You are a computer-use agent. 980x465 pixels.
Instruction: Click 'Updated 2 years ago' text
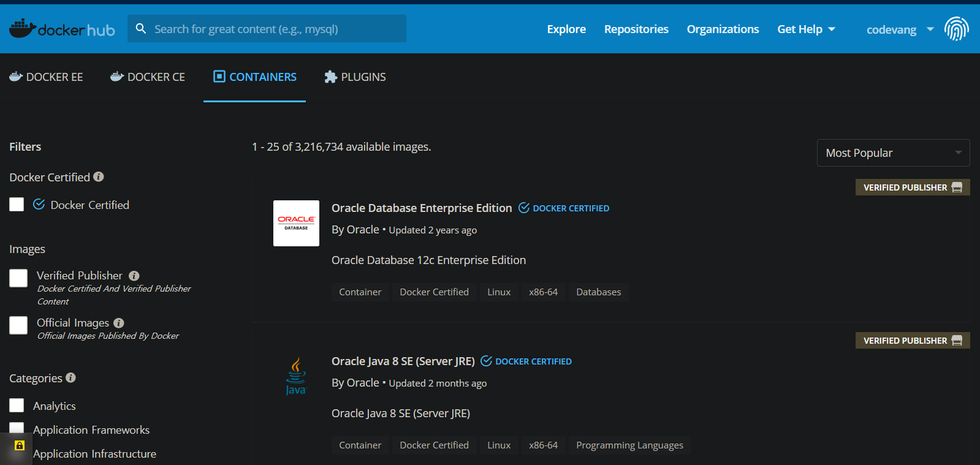(433, 230)
